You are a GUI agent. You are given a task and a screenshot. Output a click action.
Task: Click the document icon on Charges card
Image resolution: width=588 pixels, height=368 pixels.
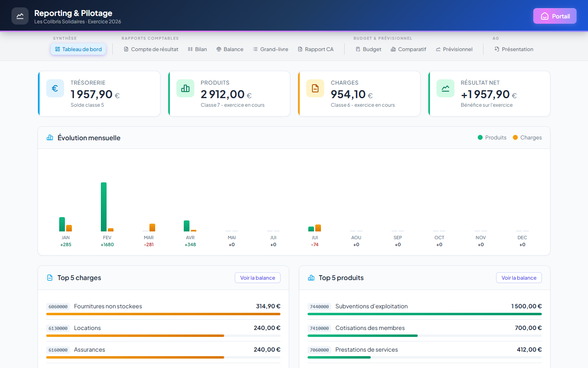click(x=315, y=88)
